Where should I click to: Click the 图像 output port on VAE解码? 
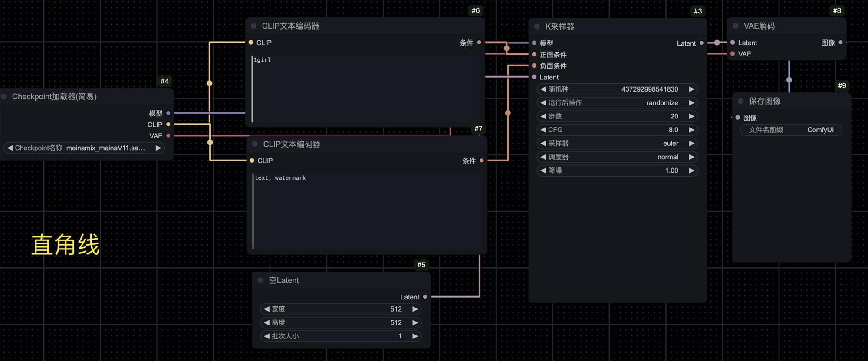point(841,43)
